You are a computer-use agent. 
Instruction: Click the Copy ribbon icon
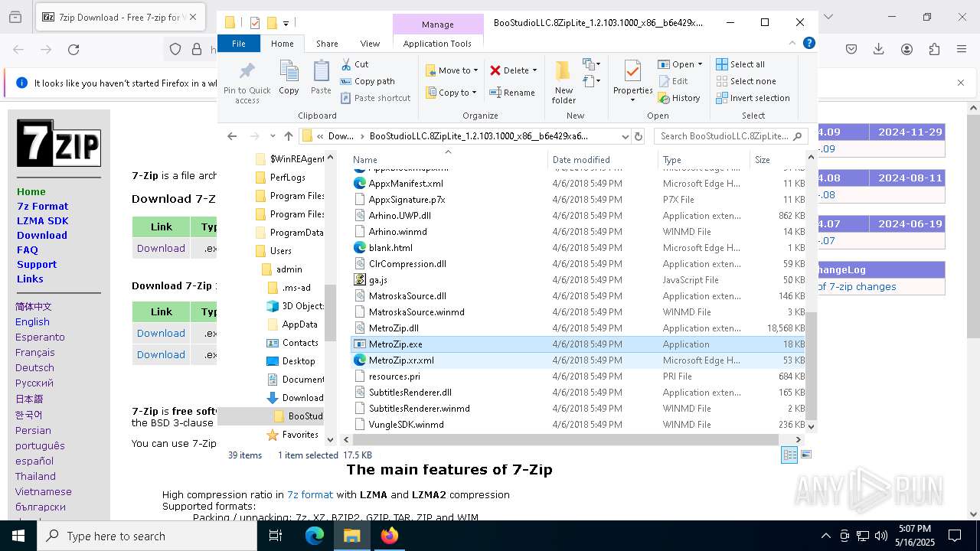[289, 78]
